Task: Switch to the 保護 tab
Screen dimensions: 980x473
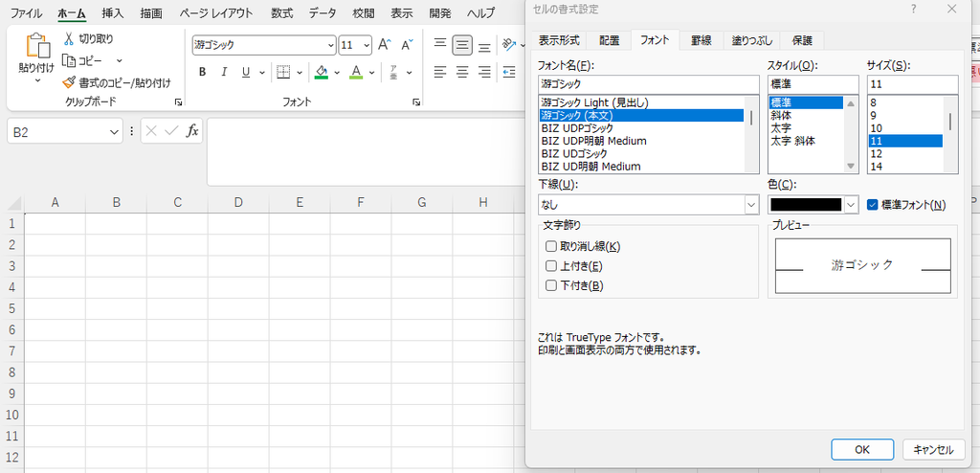Action: click(x=802, y=40)
